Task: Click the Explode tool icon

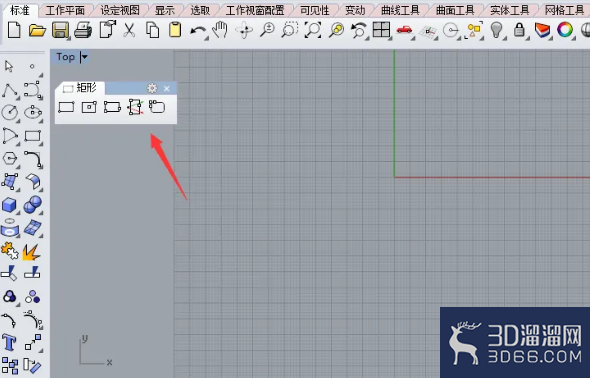Action: pos(31,252)
